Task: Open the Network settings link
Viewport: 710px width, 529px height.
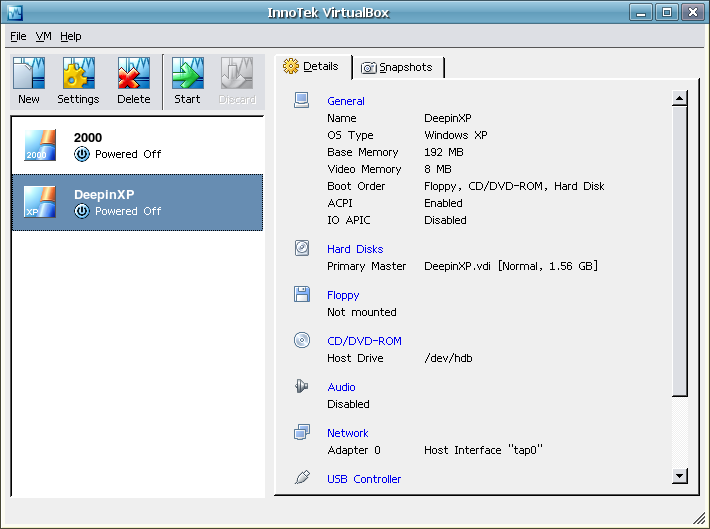Action: coord(348,433)
